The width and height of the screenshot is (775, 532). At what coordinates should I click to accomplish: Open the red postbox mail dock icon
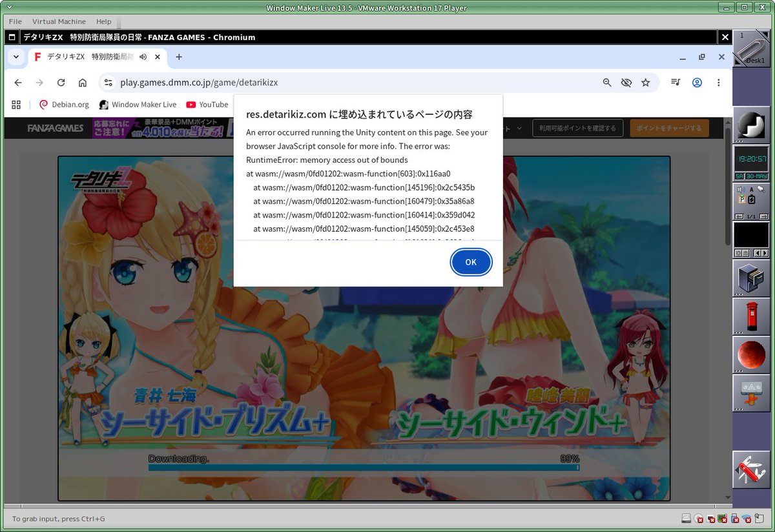click(x=752, y=316)
